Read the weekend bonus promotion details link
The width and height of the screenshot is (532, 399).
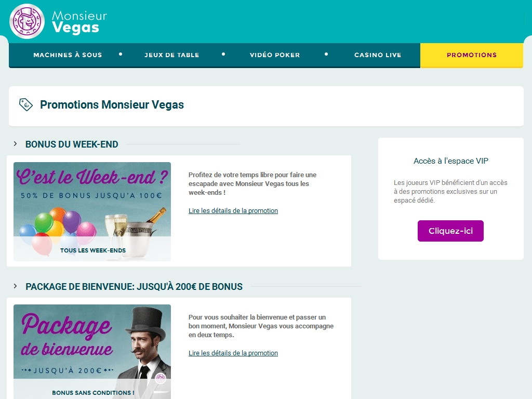pos(233,211)
